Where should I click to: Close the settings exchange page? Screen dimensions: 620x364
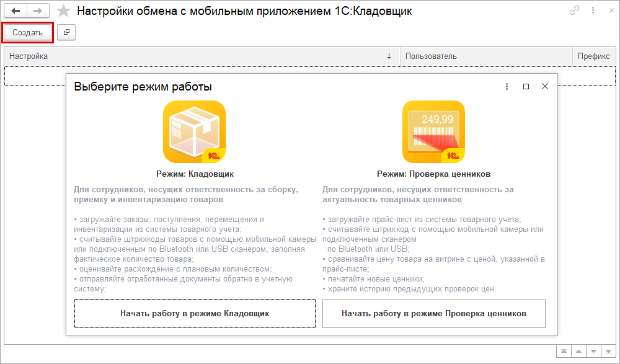pos(611,11)
